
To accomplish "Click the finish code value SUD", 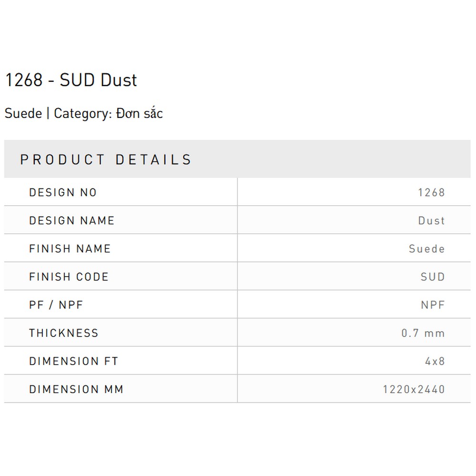I will point(433,277).
